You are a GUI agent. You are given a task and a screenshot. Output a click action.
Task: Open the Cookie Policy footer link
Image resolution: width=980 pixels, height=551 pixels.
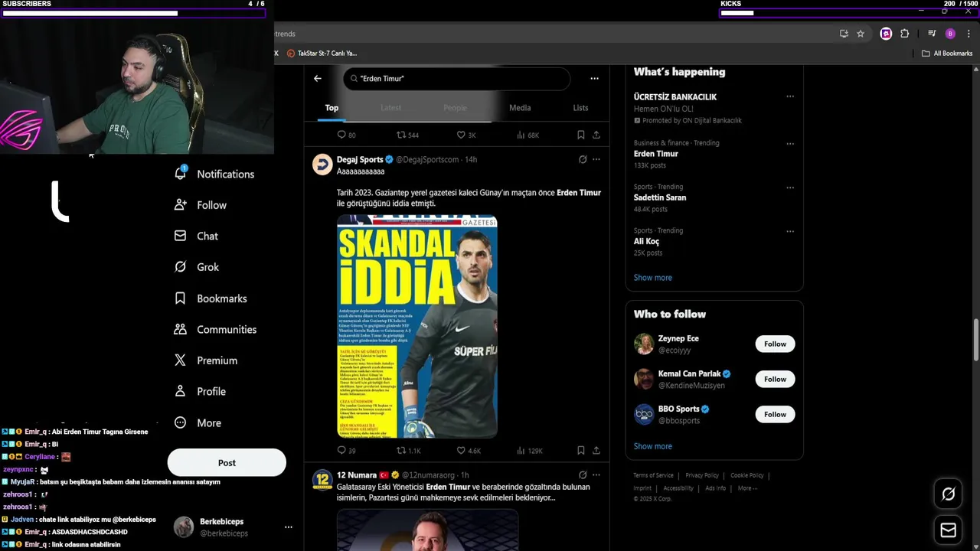[747, 475]
